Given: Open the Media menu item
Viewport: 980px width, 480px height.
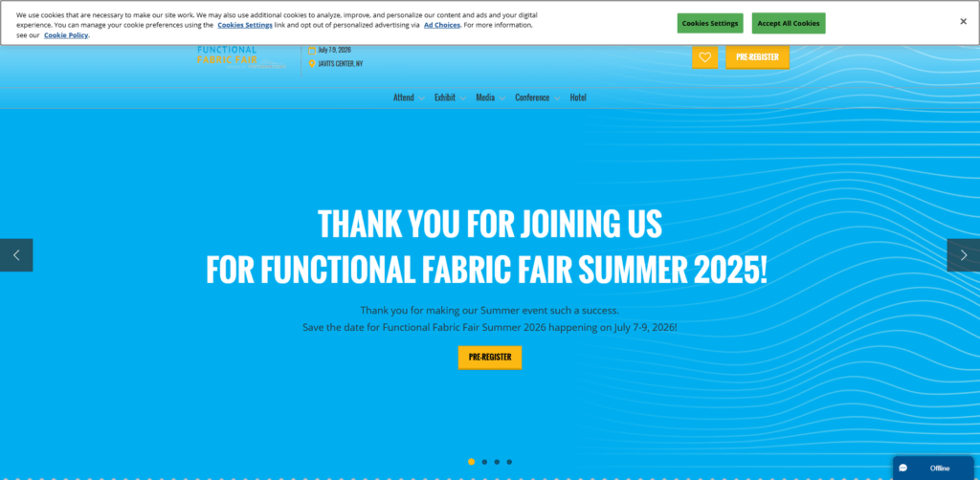Looking at the screenshot, I should (490, 98).
